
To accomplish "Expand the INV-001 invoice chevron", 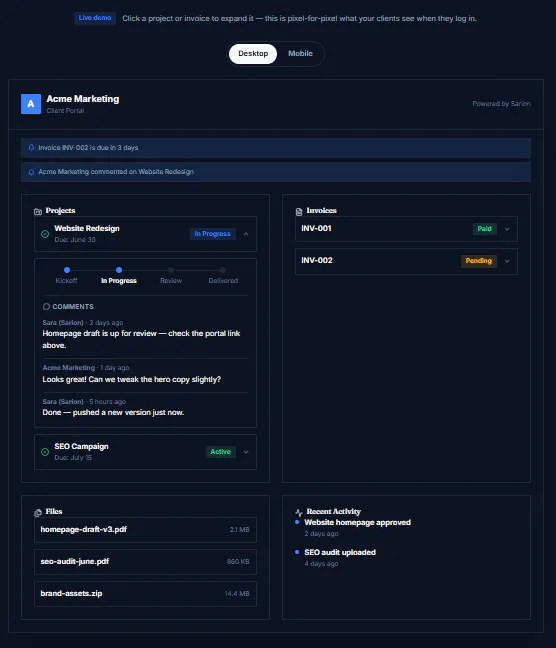I will point(507,229).
